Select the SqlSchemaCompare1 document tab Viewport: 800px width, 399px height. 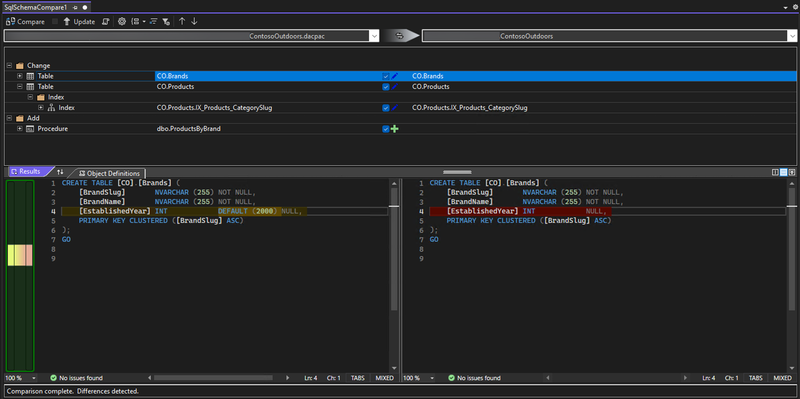pyautogui.click(x=35, y=8)
